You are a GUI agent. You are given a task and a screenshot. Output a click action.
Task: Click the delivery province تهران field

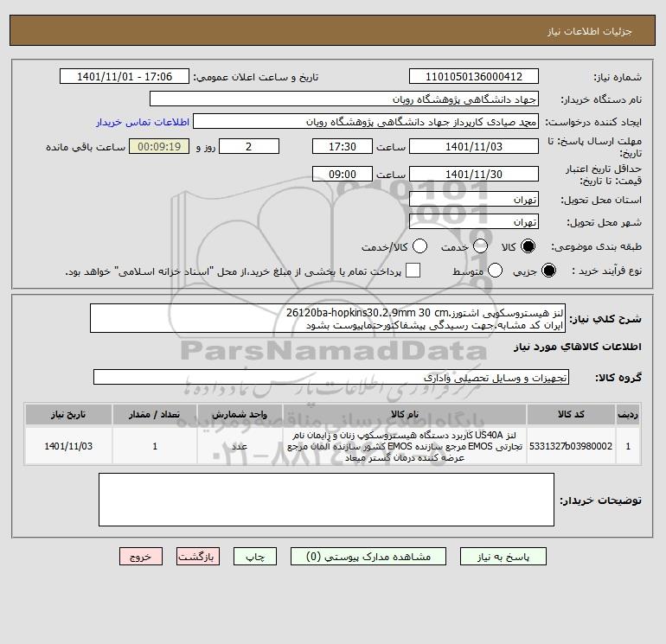[474, 199]
